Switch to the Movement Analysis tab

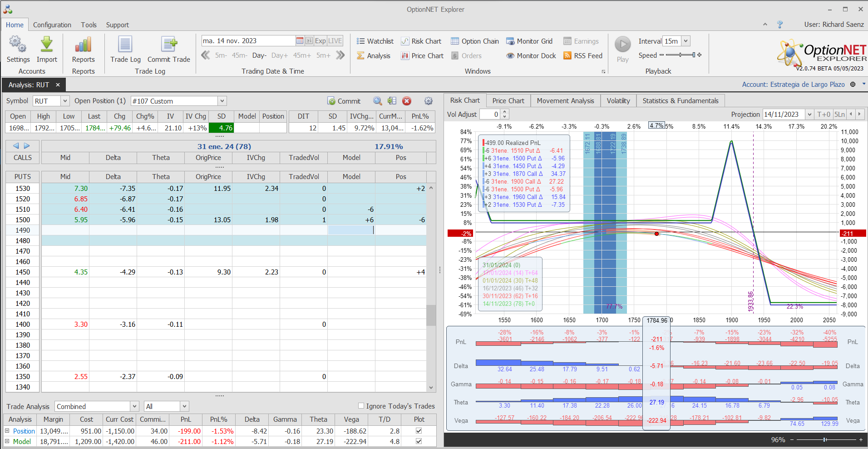[565, 100]
